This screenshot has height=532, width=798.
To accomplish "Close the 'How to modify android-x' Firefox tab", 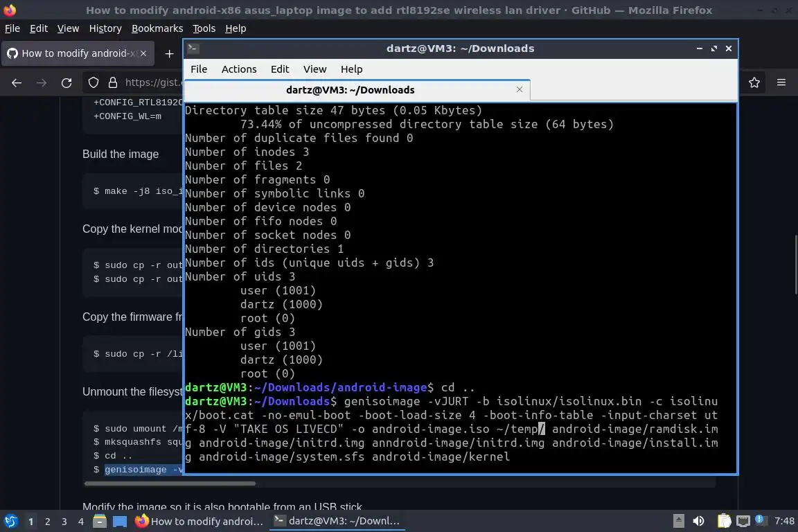I will 143,53.
